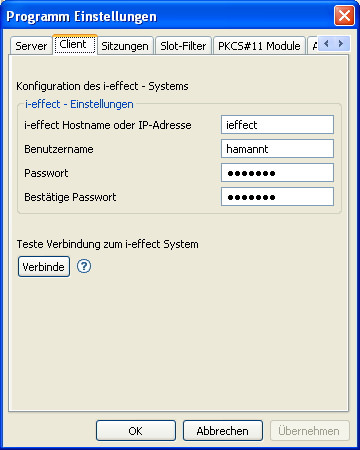Confirm settings with OK button
The height and width of the screenshot is (450, 360).
(136, 431)
